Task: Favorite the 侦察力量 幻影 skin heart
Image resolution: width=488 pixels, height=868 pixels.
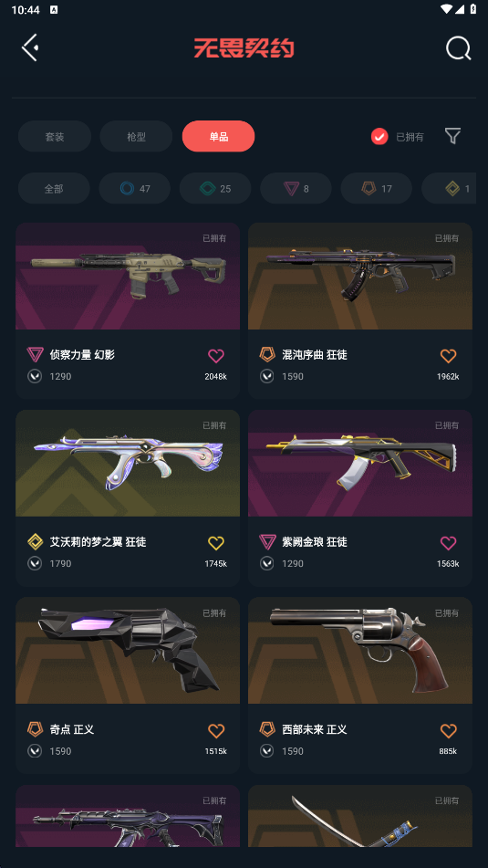Action: pos(216,355)
